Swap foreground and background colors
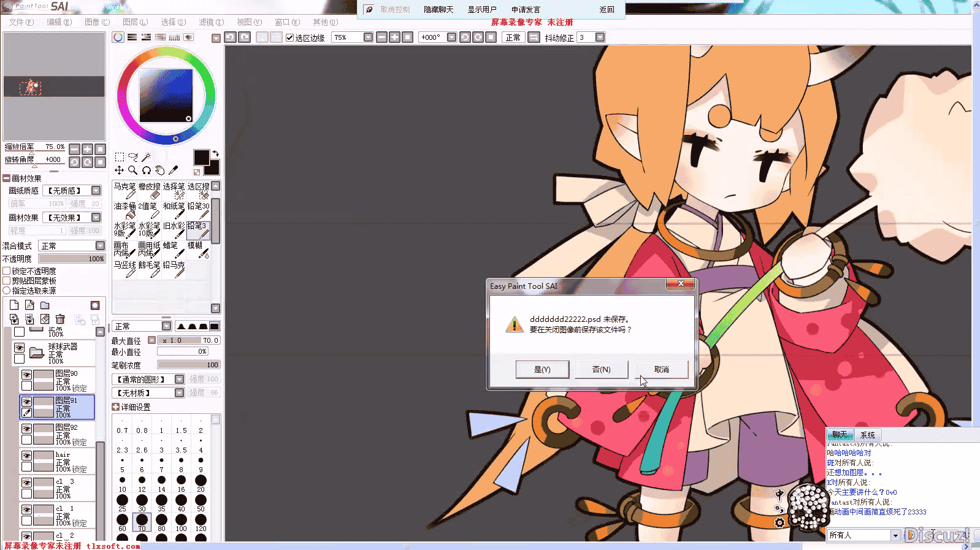The width and height of the screenshot is (980, 550). 215,153
